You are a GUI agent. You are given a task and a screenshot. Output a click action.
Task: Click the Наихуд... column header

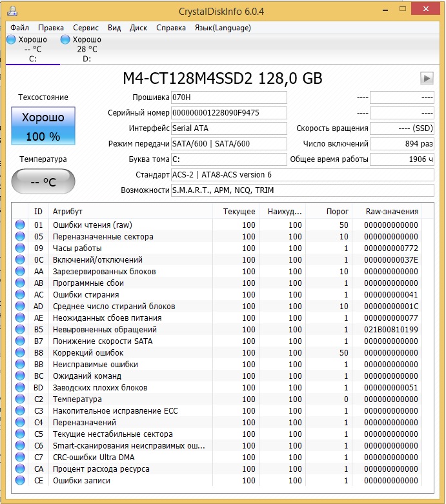[x=282, y=212]
